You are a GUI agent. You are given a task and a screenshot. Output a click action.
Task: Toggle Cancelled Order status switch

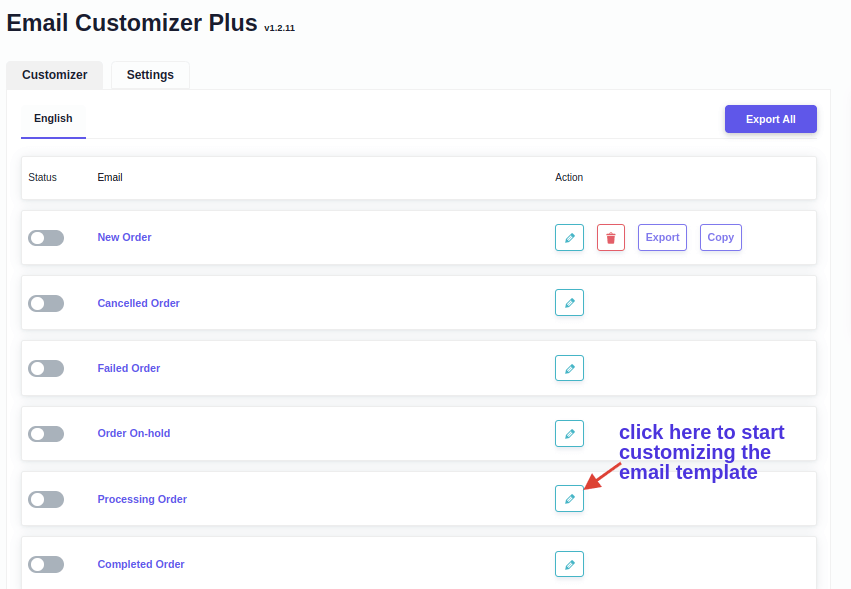click(x=46, y=303)
